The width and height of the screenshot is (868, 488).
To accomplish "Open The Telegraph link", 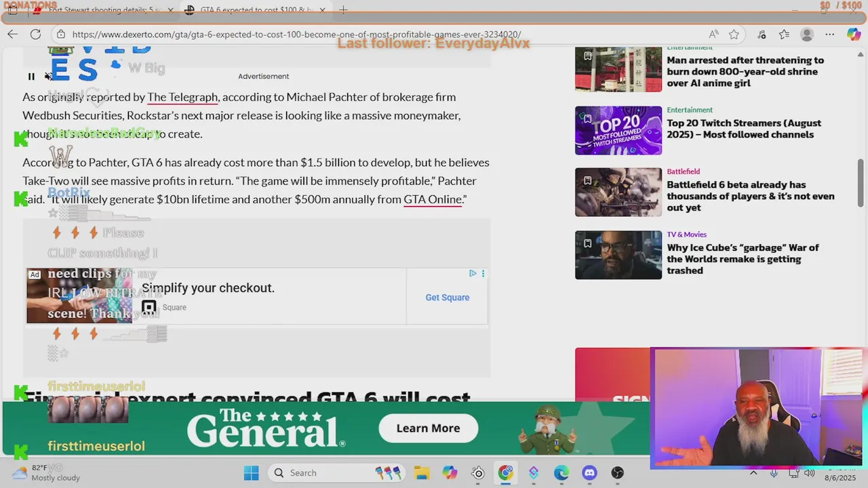I will tap(182, 97).
